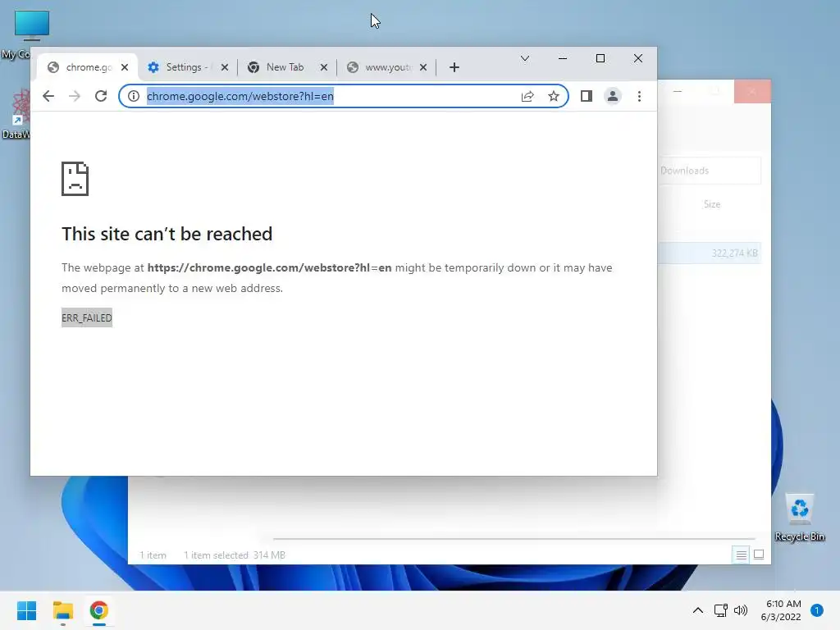Open a new tab with plus button
This screenshot has height=630, width=840.
(x=454, y=67)
